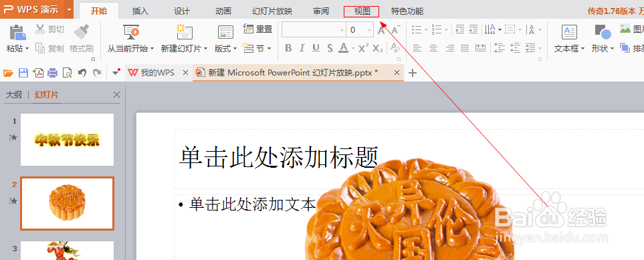Change font color with A icon

[x=343, y=49]
